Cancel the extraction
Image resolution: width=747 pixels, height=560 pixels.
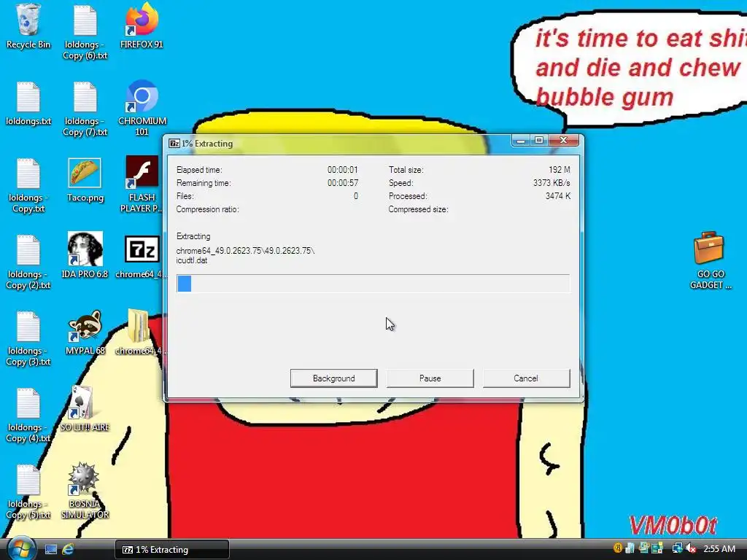526,378
